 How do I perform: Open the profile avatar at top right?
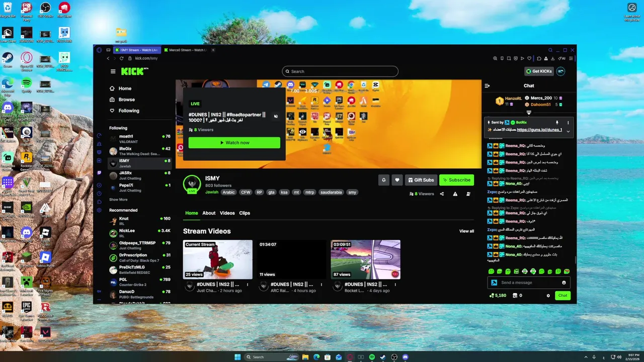pos(560,71)
